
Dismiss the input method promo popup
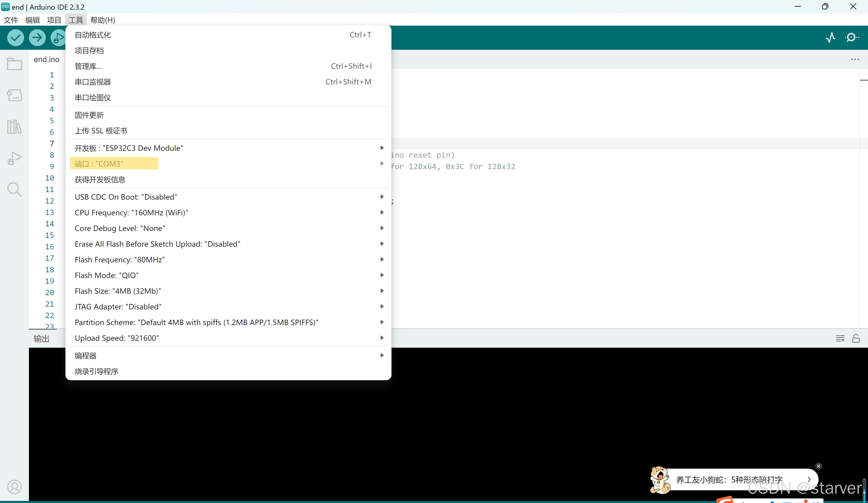tap(819, 466)
